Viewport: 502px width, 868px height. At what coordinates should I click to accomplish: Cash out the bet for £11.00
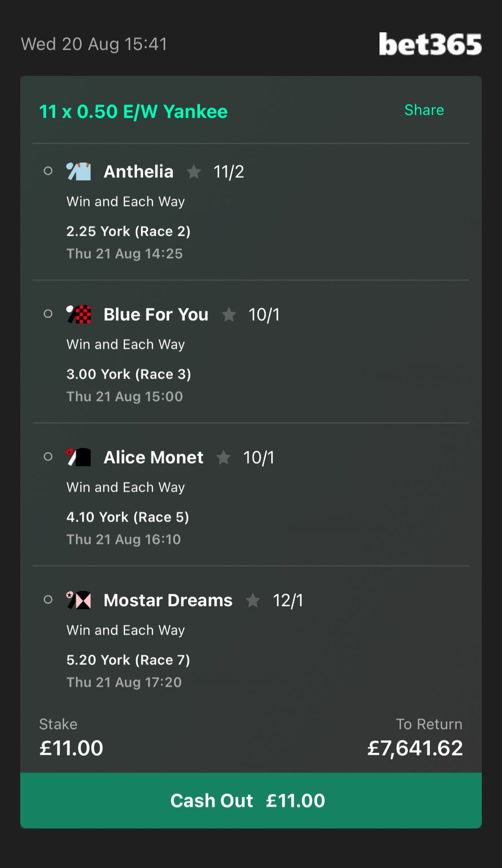[x=251, y=801]
